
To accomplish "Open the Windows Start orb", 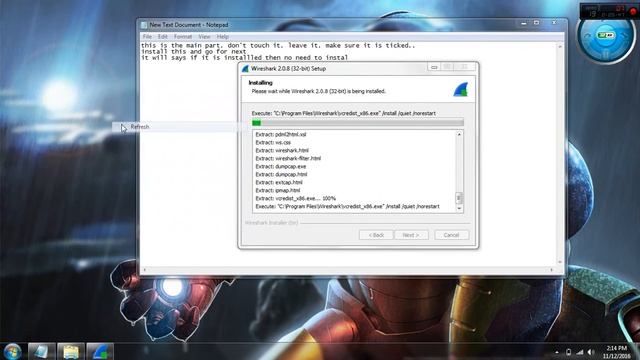I will 12,351.
